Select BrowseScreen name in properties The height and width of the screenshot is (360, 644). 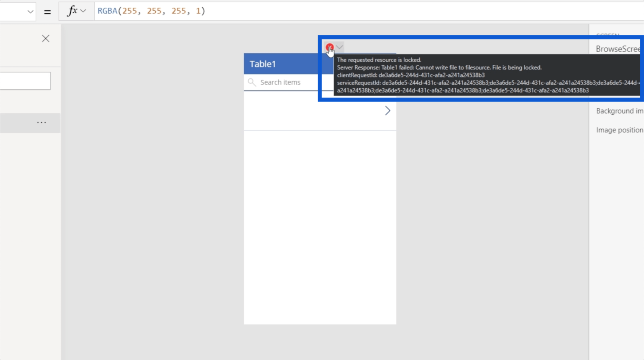click(618, 49)
